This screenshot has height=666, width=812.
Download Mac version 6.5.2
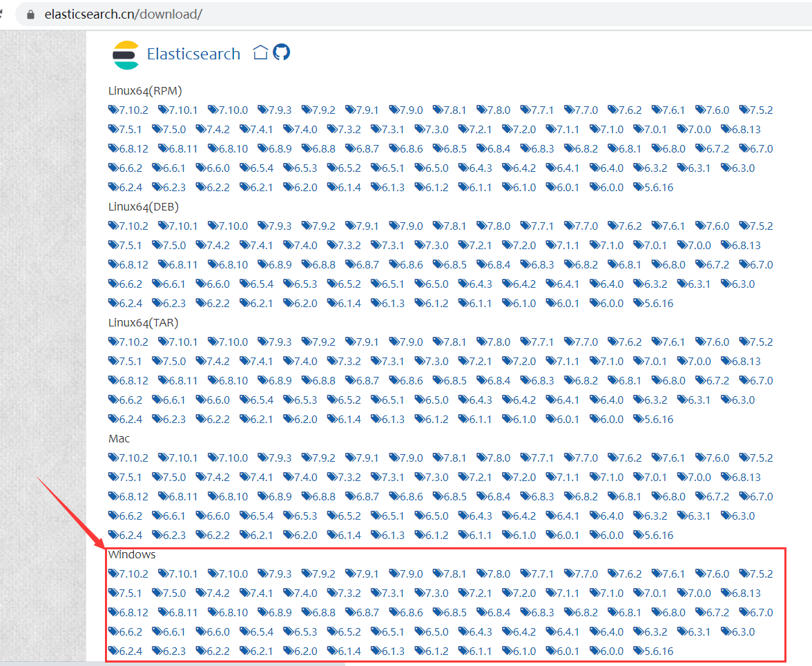tap(344, 516)
